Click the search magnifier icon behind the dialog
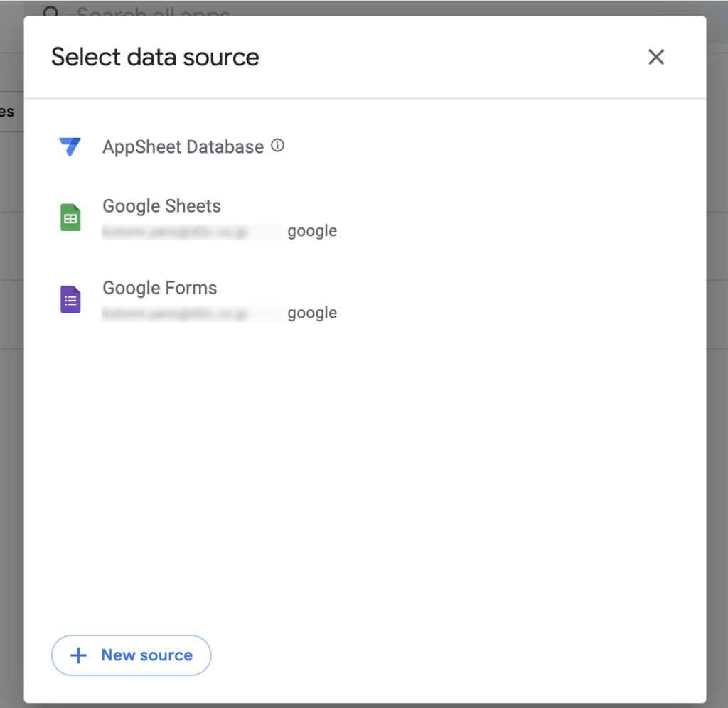Viewport: 728px width, 708px height. [x=51, y=12]
